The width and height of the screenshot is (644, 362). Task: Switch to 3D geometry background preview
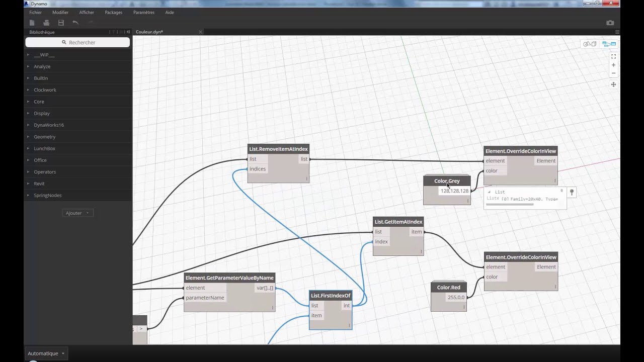click(590, 44)
